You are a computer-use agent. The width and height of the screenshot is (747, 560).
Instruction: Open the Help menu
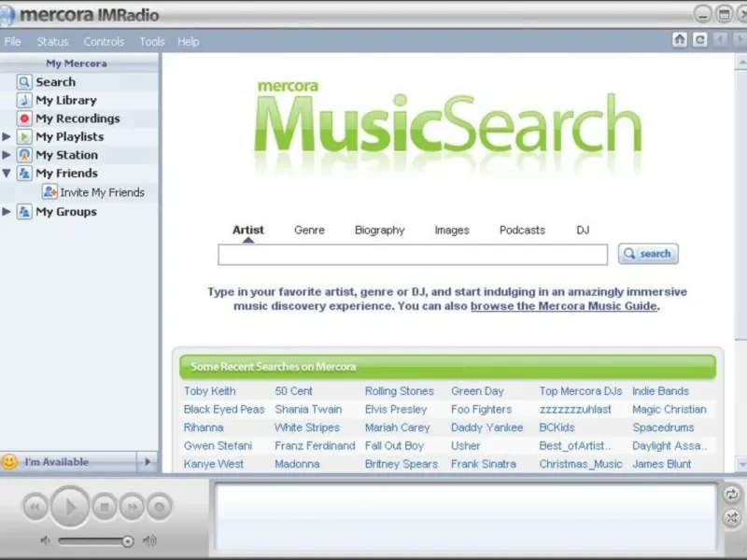click(188, 41)
